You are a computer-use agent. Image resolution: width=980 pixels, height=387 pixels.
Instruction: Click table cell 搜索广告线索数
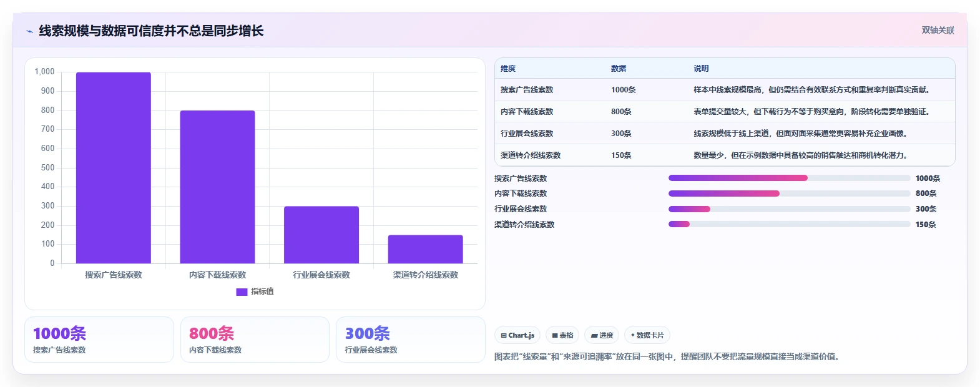(x=527, y=90)
